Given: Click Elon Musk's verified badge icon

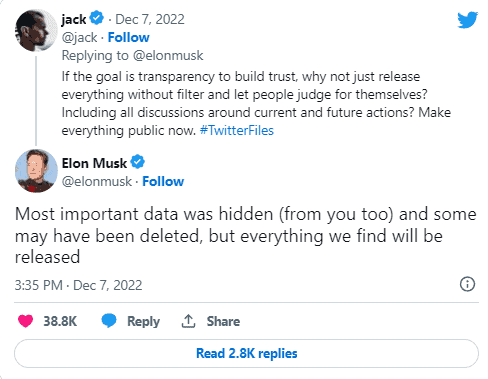Looking at the screenshot, I should pyautogui.click(x=137, y=162).
